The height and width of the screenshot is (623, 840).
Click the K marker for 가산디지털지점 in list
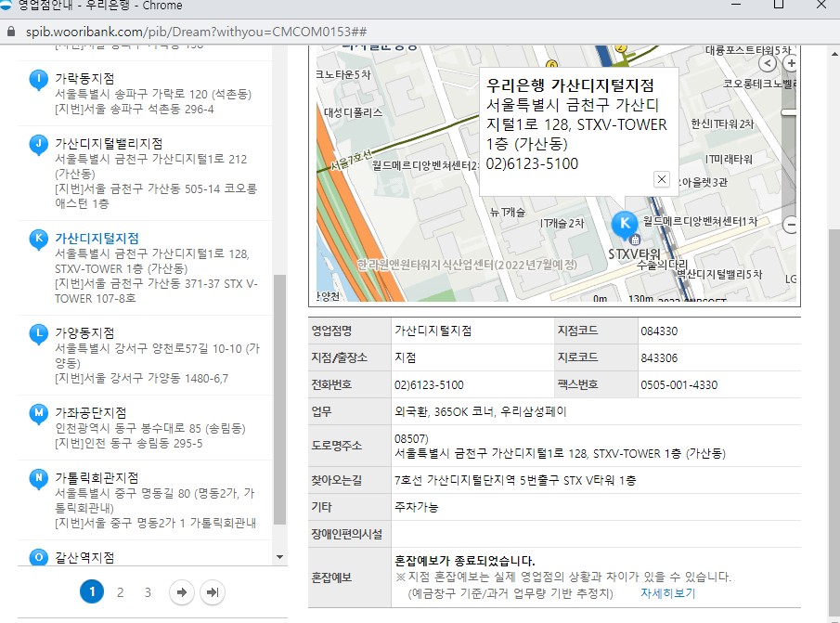39,239
